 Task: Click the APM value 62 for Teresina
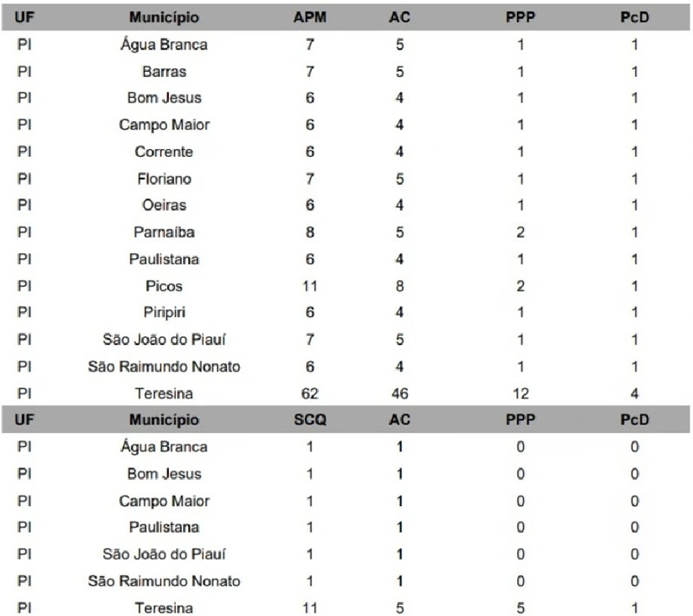(x=309, y=393)
